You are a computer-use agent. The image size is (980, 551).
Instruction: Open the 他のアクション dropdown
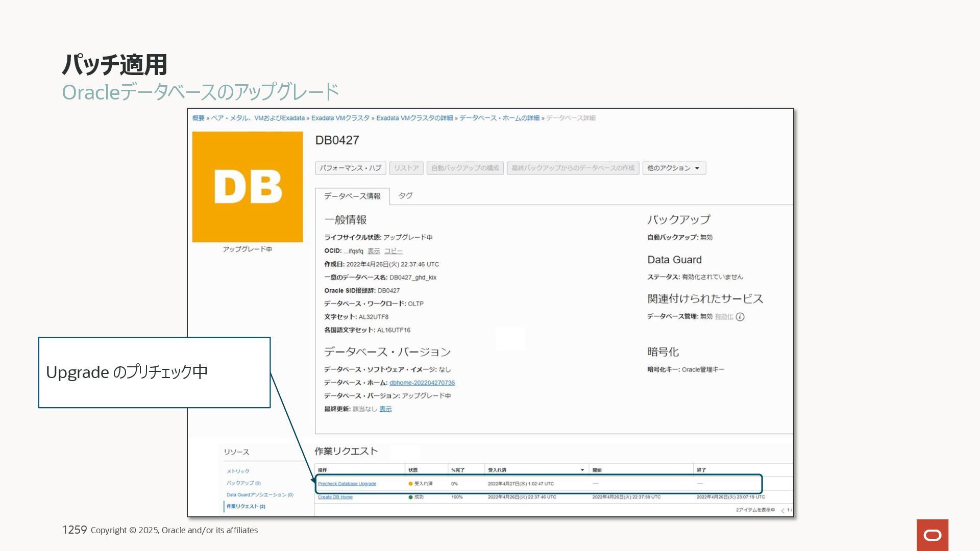[x=674, y=168]
